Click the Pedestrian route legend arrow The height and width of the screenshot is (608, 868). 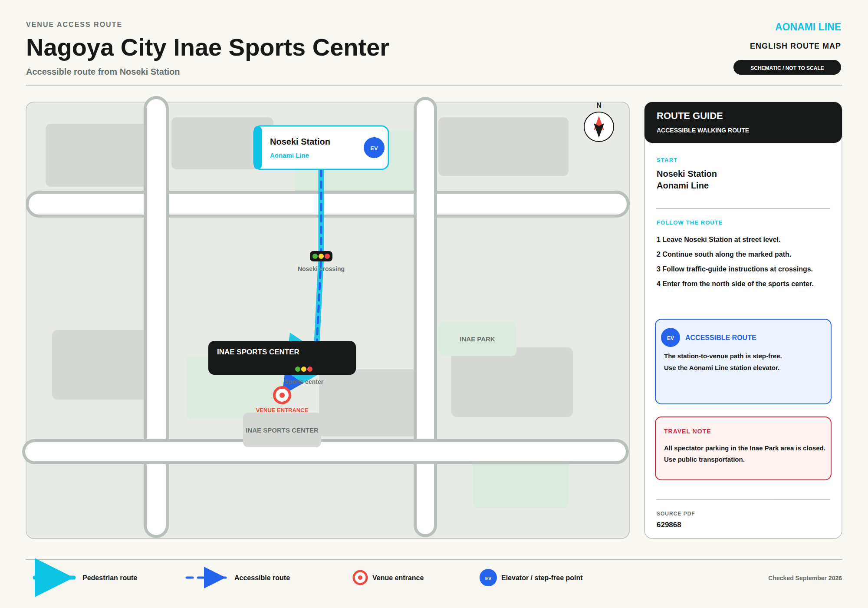pos(55,578)
